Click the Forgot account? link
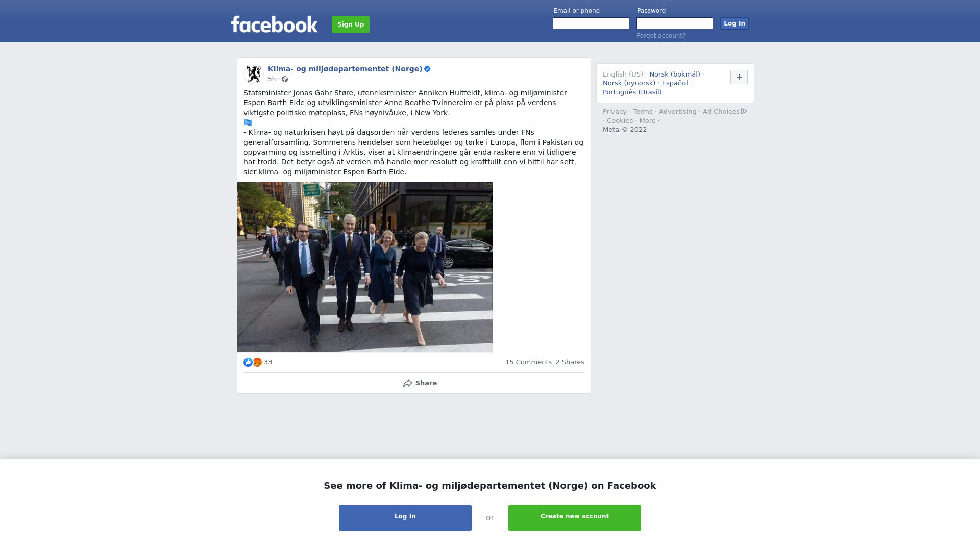This screenshot has width=980, height=551. point(661,36)
